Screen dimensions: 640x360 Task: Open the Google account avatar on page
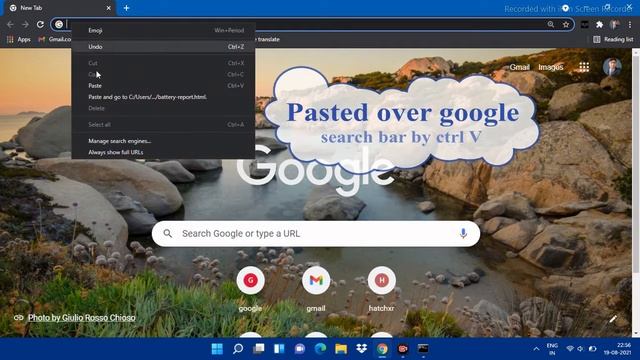[x=612, y=67]
